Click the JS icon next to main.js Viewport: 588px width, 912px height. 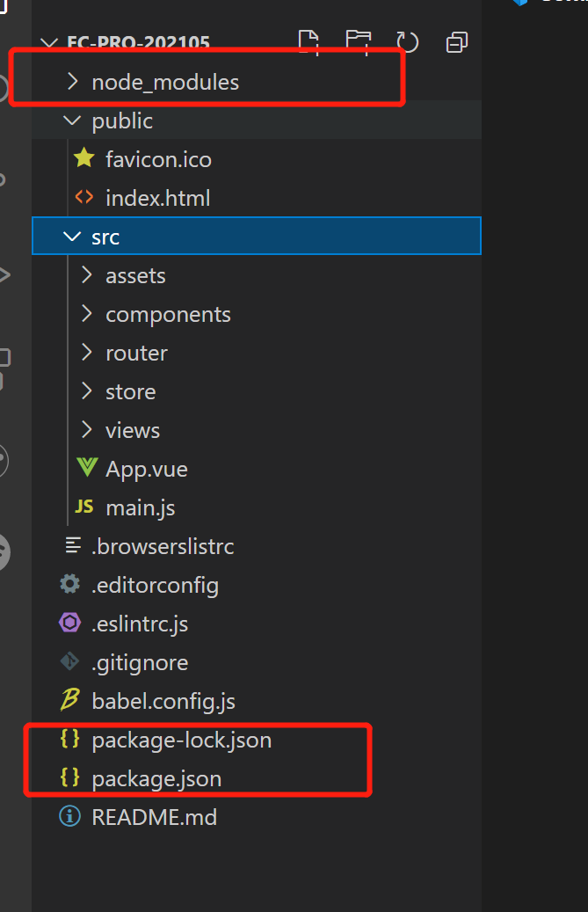coord(84,507)
